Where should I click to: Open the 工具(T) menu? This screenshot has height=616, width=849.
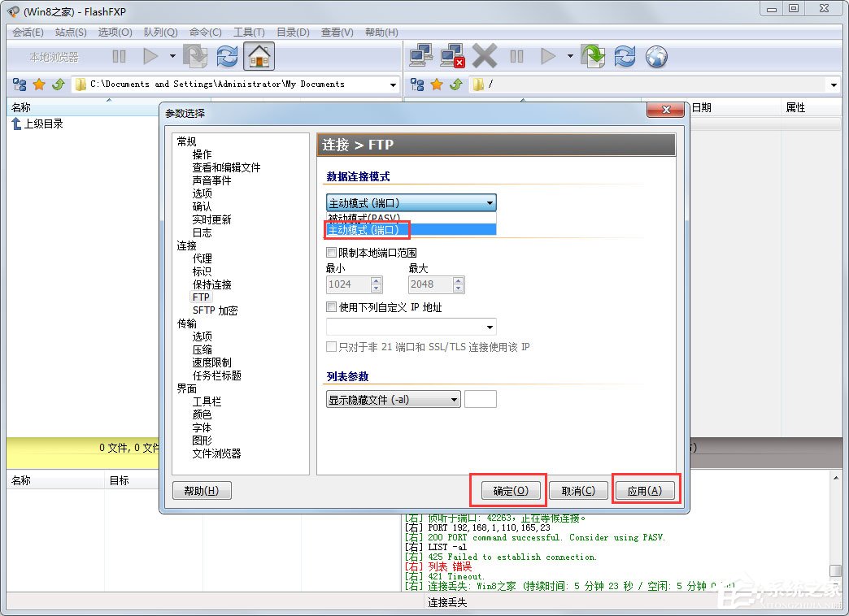point(249,33)
